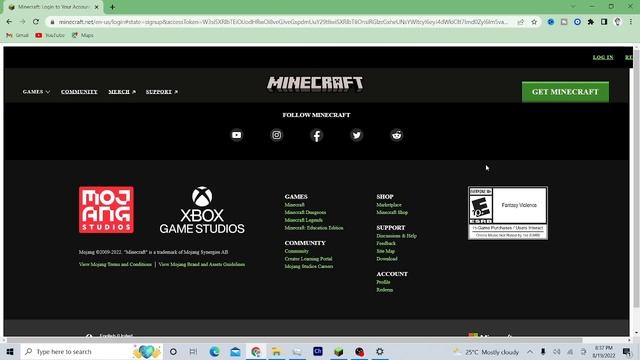Open a new browser tab

pyautogui.click(x=112, y=7)
